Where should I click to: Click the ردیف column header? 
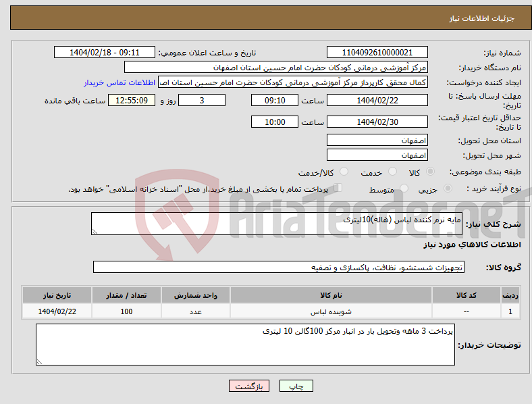coord(510,295)
